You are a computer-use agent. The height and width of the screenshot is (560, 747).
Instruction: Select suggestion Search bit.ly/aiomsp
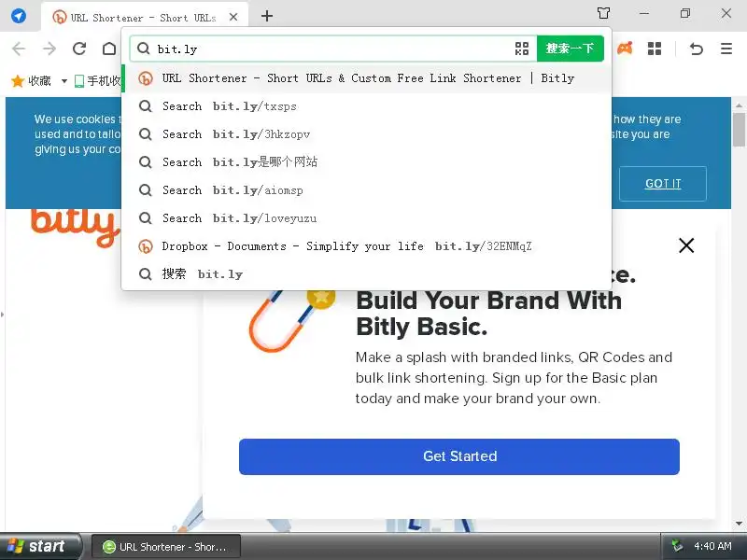tap(367, 190)
